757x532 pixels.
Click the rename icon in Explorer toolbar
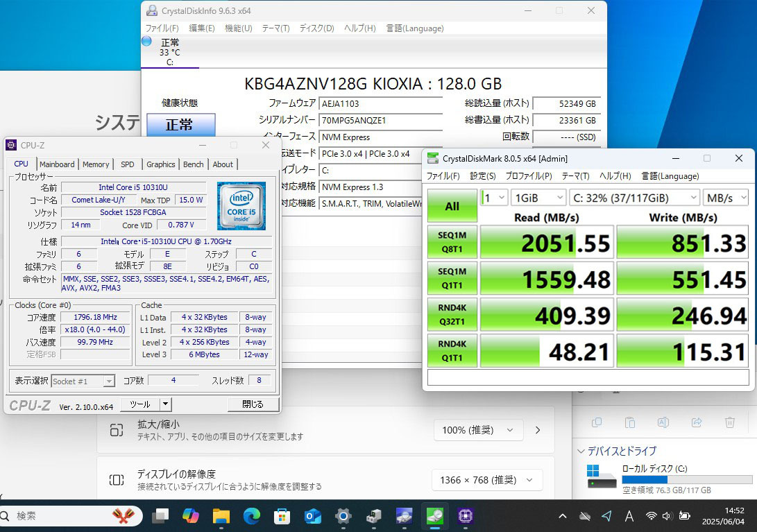point(663,422)
